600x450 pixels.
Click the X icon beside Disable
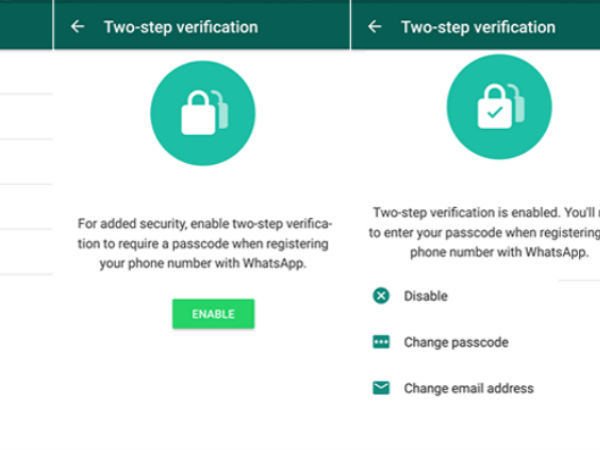[381, 296]
